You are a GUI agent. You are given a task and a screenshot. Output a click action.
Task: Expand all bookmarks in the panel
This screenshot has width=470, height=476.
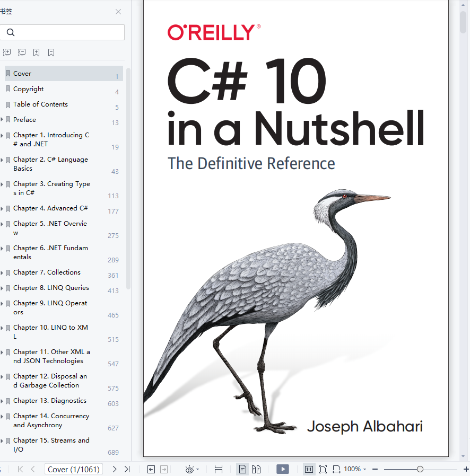coord(7,52)
